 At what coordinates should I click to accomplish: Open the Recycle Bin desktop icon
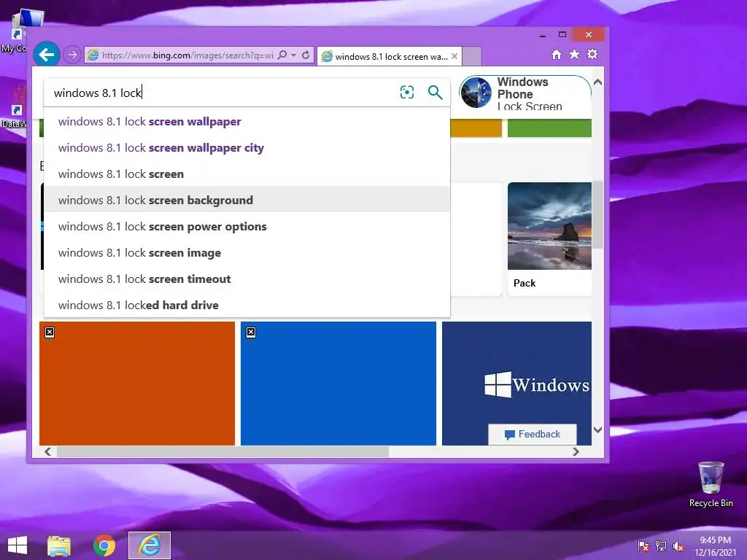tap(711, 484)
